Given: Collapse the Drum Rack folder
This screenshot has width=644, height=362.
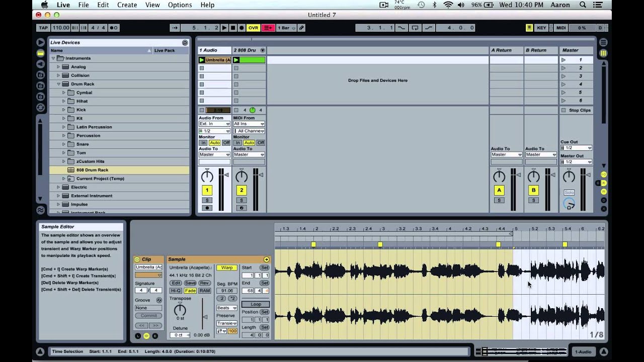Looking at the screenshot, I should pyautogui.click(x=58, y=84).
